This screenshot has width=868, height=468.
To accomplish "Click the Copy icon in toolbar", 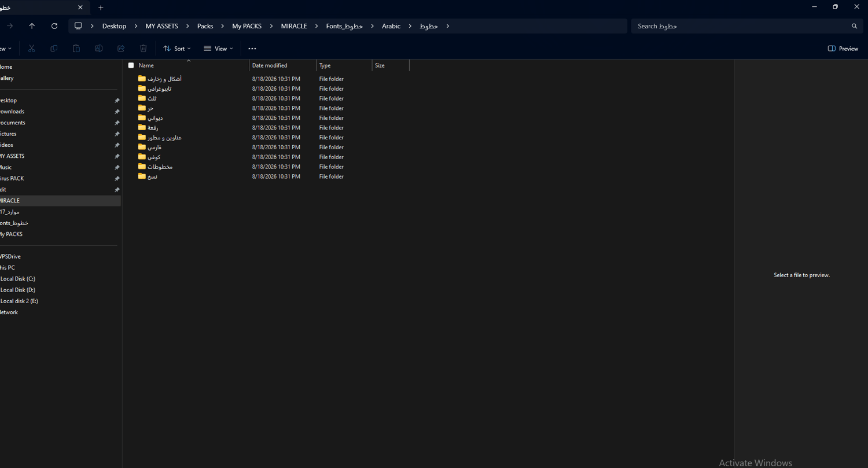I will coord(54,49).
